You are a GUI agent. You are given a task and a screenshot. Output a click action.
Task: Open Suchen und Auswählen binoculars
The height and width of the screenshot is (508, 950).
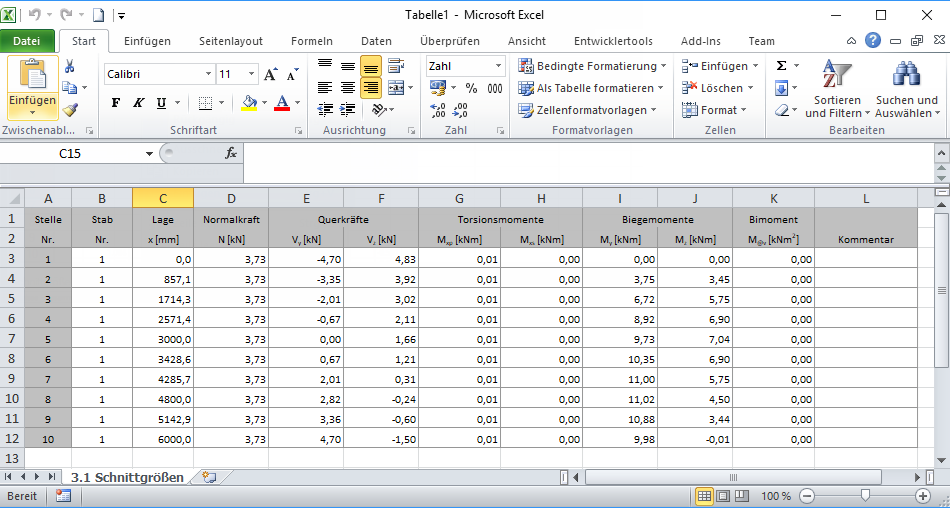[907, 89]
